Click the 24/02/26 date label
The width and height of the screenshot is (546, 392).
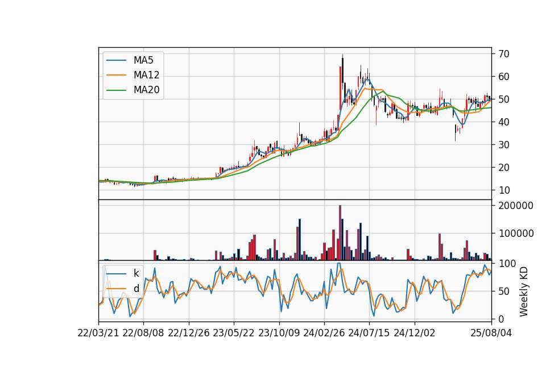(324, 333)
